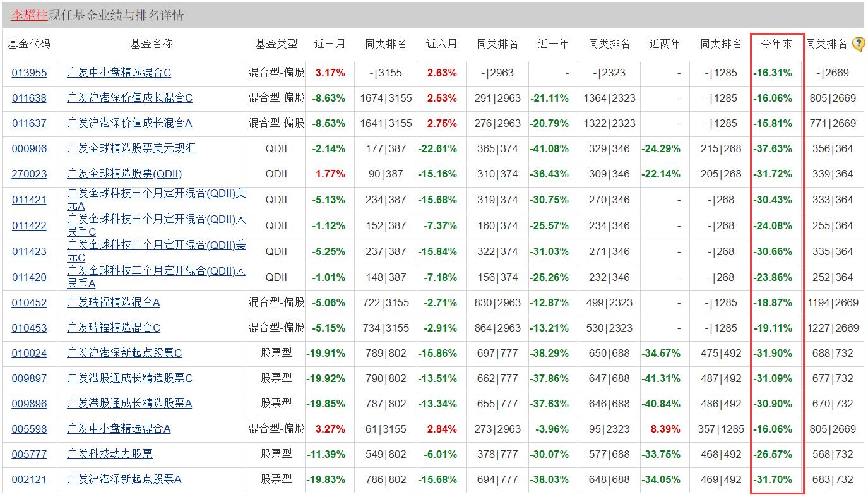Sort table by the 近一年 column header
Image resolution: width=868 pixels, height=497 pixels.
(x=551, y=44)
